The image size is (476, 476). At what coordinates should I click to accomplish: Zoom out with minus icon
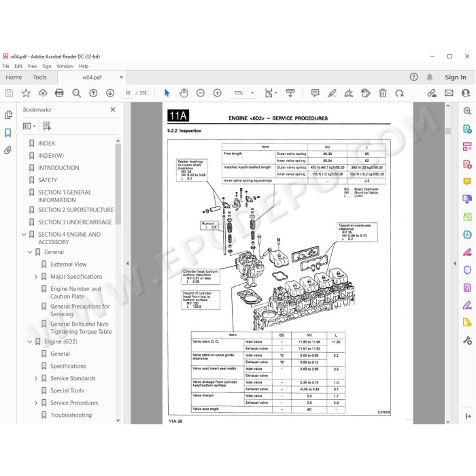click(x=201, y=93)
